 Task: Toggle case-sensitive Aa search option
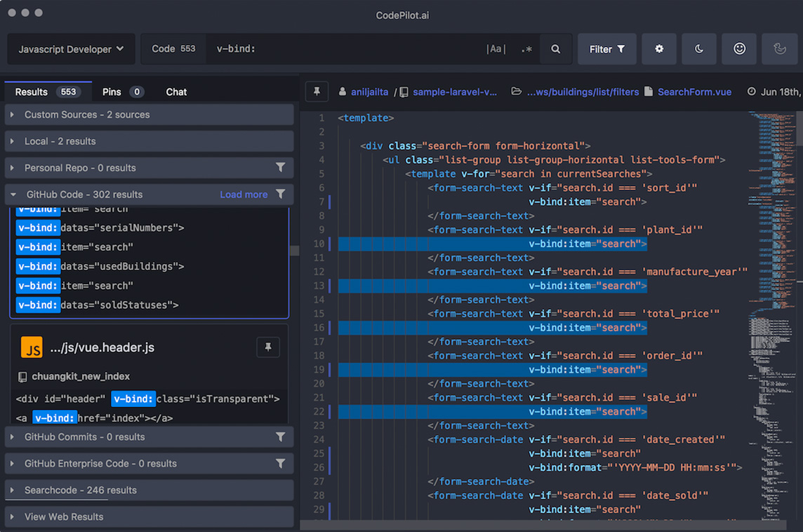(496, 49)
